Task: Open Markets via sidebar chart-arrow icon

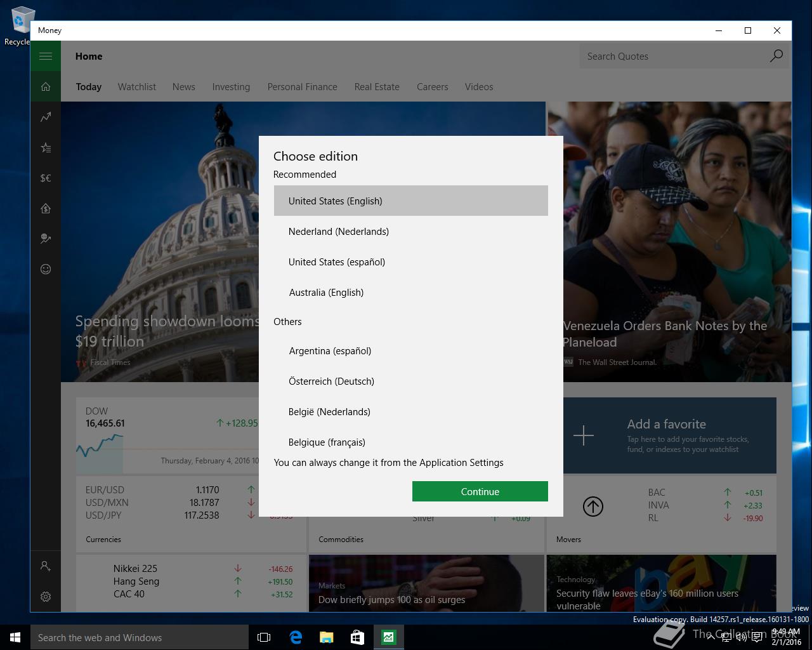Action: [46, 117]
